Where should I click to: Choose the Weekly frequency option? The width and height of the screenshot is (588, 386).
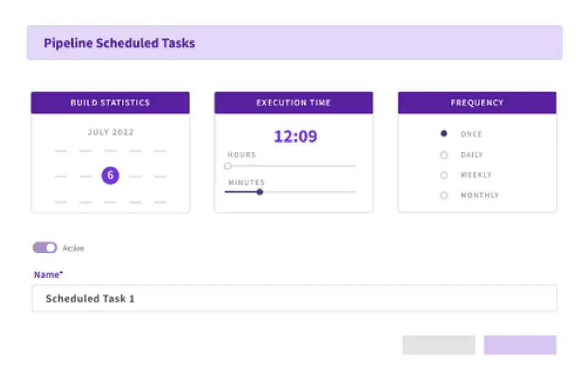tap(444, 175)
